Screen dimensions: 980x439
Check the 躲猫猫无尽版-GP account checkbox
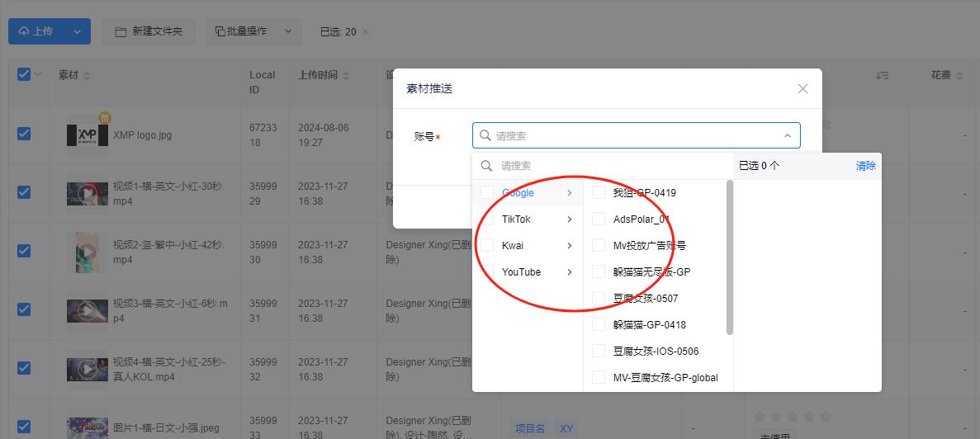click(598, 271)
